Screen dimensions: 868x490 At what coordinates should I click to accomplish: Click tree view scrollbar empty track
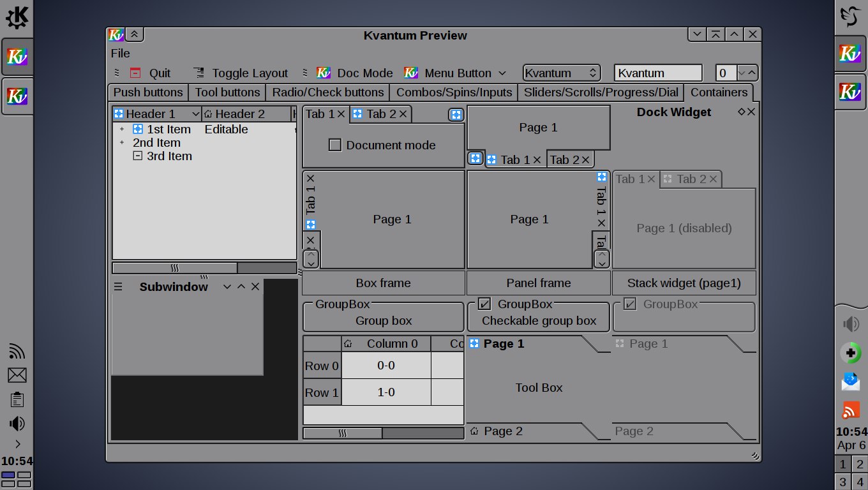coord(267,268)
